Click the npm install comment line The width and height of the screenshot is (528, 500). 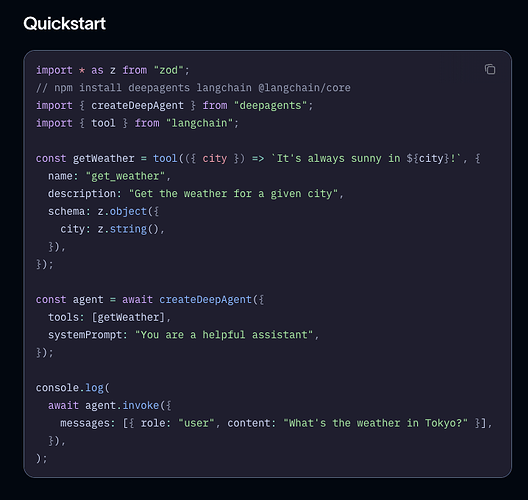tap(193, 88)
